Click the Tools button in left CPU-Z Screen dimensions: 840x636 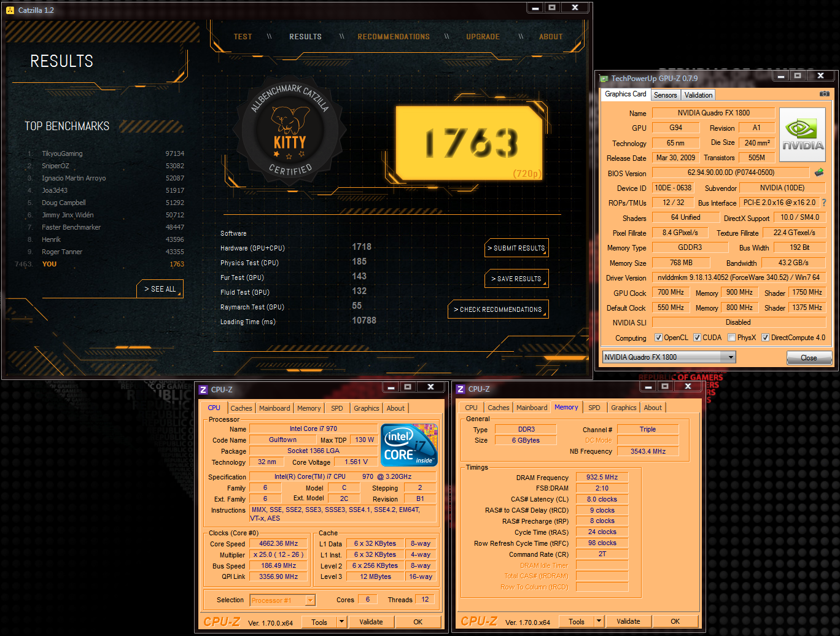click(x=319, y=622)
